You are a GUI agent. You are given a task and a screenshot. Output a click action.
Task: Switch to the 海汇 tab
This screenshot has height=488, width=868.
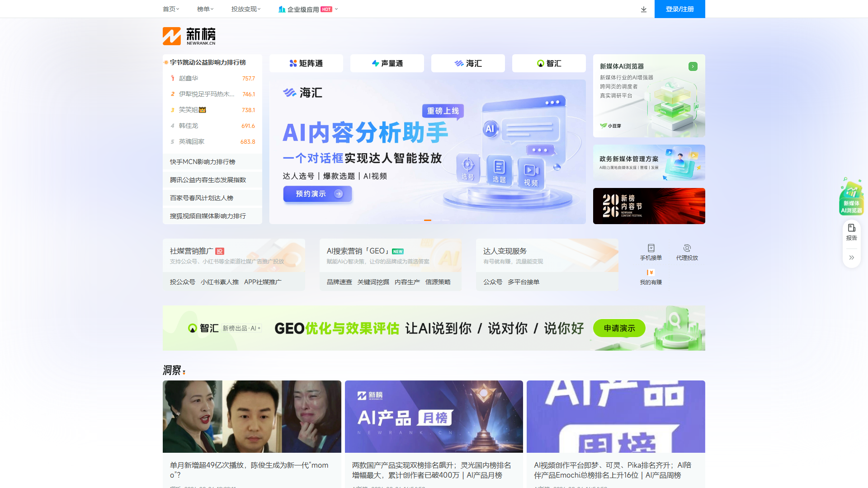point(468,63)
